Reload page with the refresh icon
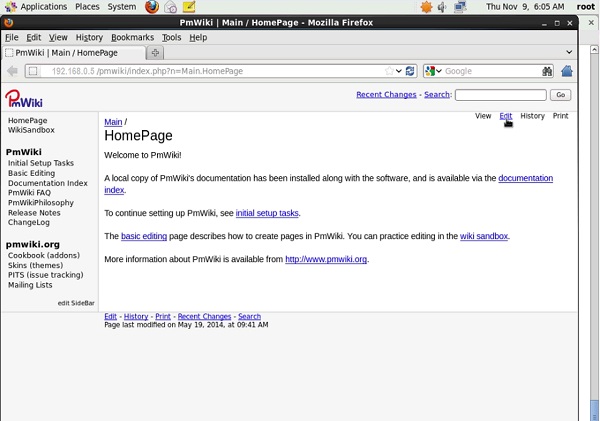This screenshot has width=600, height=421. pyautogui.click(x=410, y=71)
